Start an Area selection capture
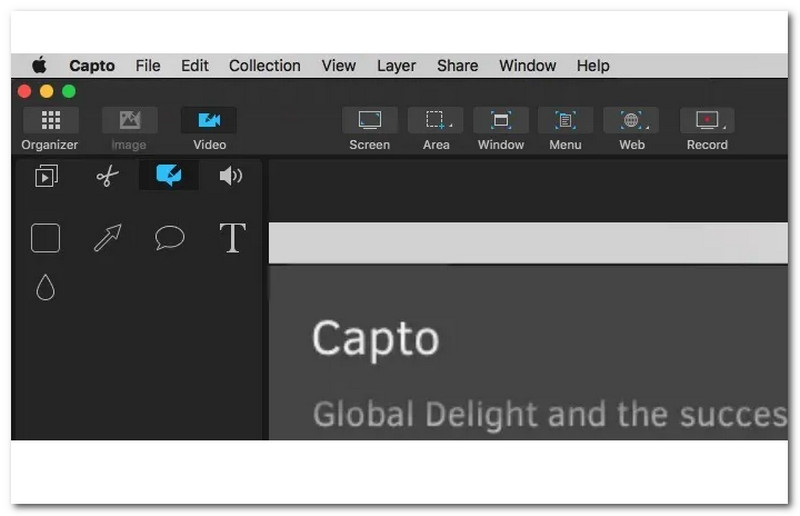This screenshot has width=800, height=516. (435, 121)
